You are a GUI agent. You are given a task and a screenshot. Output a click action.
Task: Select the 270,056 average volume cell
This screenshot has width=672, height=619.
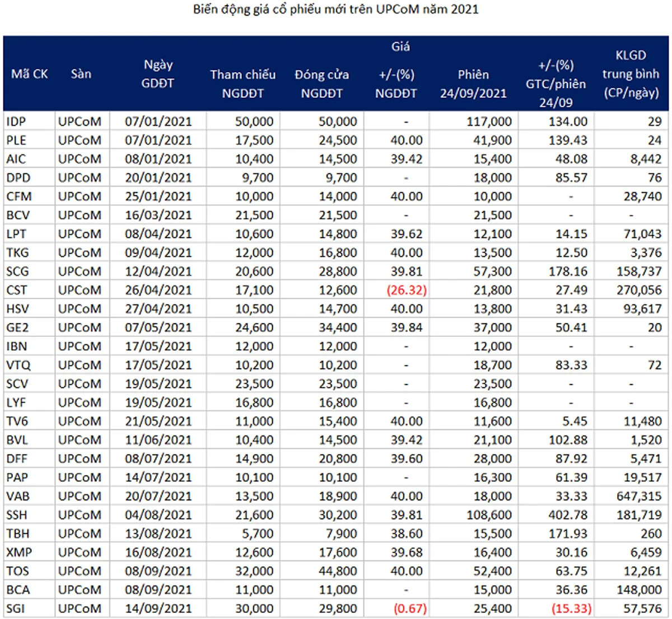coord(637,290)
